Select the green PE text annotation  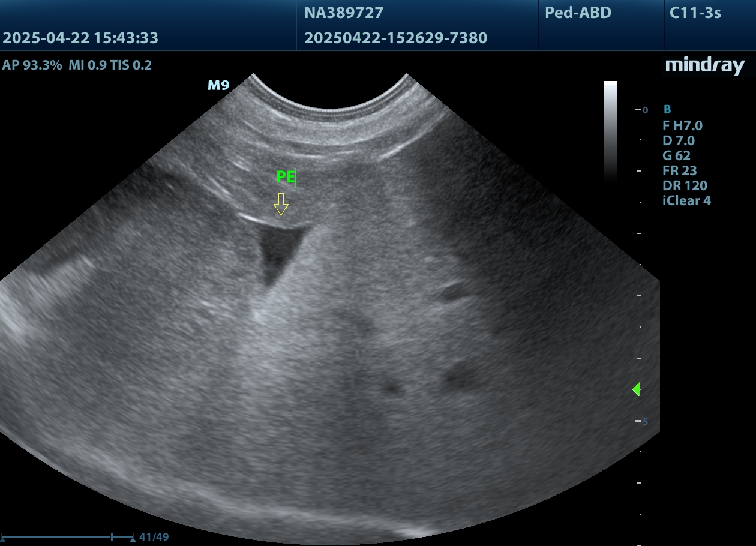click(x=286, y=177)
